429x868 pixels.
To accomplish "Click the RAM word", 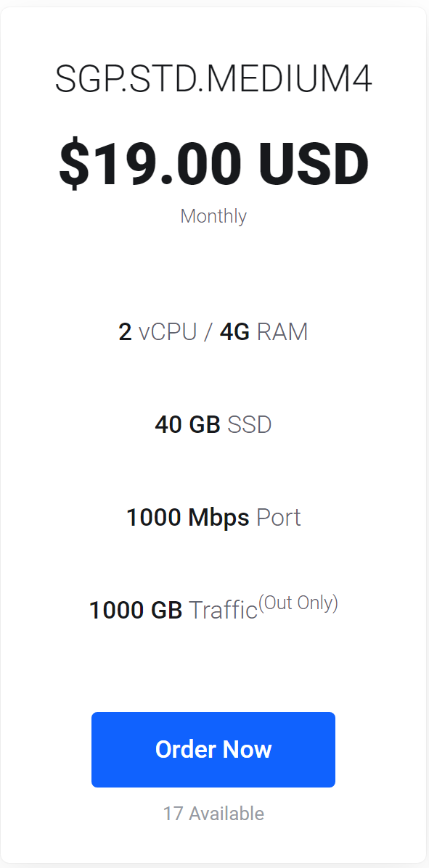I will click(282, 332).
